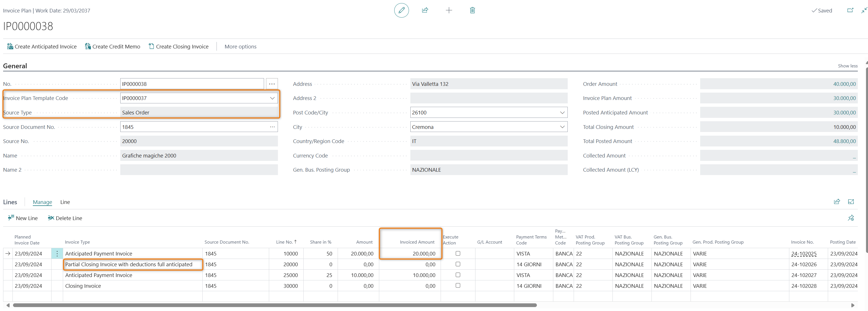Toggle Execute Action for line 20000
The height and width of the screenshot is (311, 868).
(458, 264)
